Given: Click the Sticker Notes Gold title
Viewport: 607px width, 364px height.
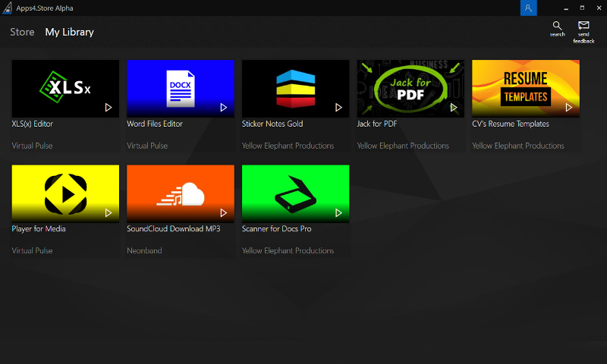Looking at the screenshot, I should tap(272, 124).
